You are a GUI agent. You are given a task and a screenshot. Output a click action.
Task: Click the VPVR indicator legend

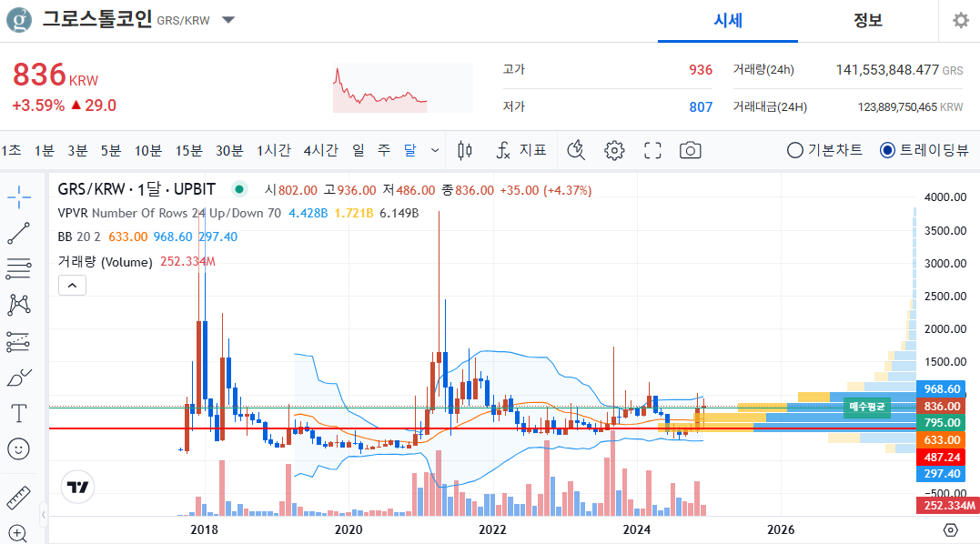pos(168,213)
